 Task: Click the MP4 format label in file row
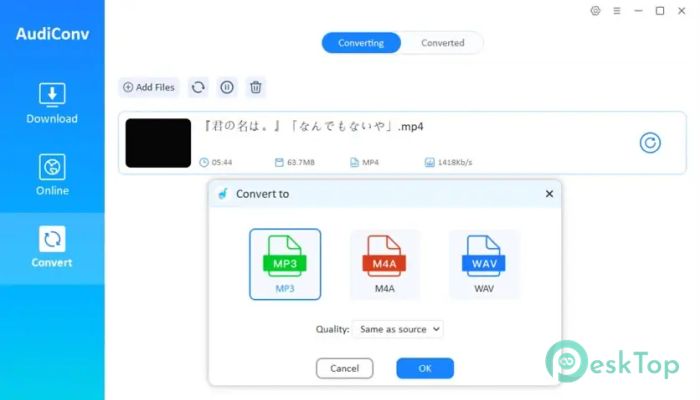370,162
